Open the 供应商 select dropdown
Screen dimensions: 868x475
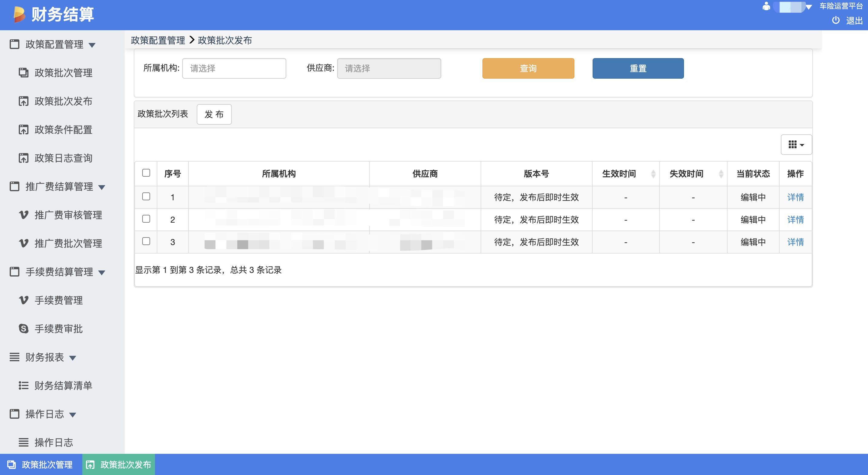(389, 68)
